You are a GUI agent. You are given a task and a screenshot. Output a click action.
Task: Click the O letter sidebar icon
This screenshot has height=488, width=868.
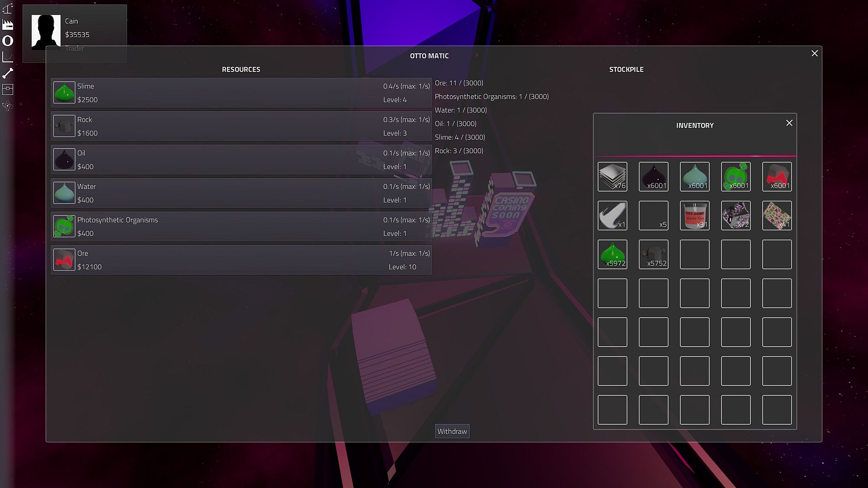coord(8,41)
